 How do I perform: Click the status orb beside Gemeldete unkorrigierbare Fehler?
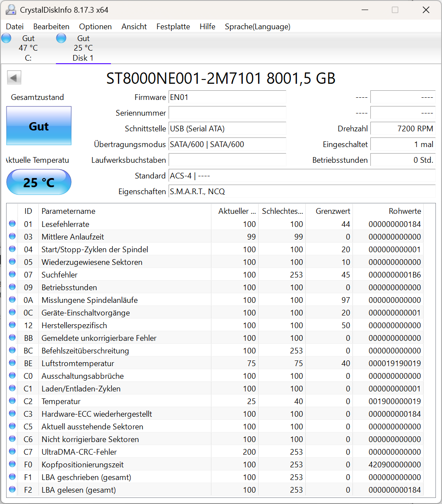[12, 337]
